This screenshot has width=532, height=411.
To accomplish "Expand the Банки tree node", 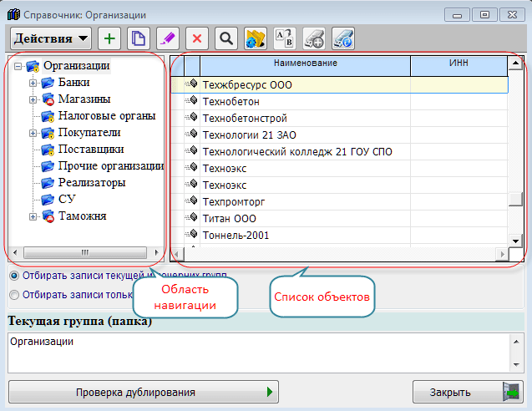I will pyautogui.click(x=33, y=83).
